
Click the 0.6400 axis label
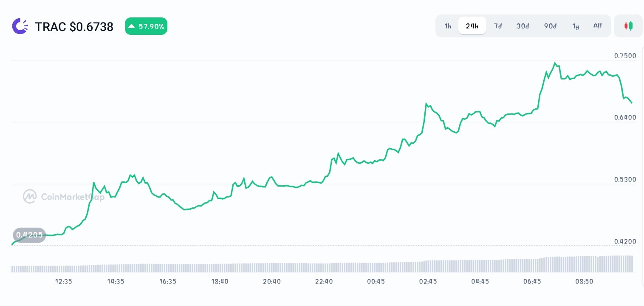pyautogui.click(x=625, y=117)
